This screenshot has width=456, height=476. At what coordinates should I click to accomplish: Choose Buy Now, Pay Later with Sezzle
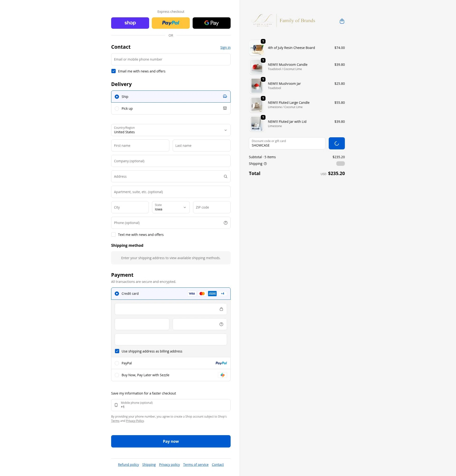(x=171, y=375)
